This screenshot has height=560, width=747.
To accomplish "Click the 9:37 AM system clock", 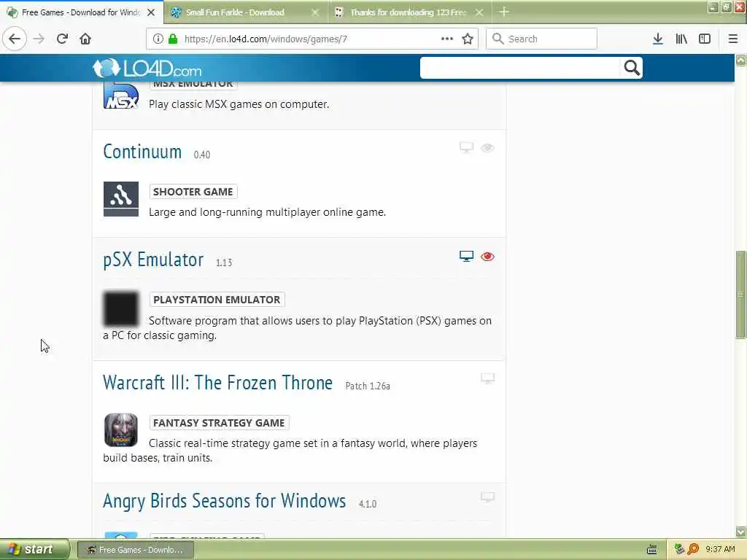I will tap(720, 550).
